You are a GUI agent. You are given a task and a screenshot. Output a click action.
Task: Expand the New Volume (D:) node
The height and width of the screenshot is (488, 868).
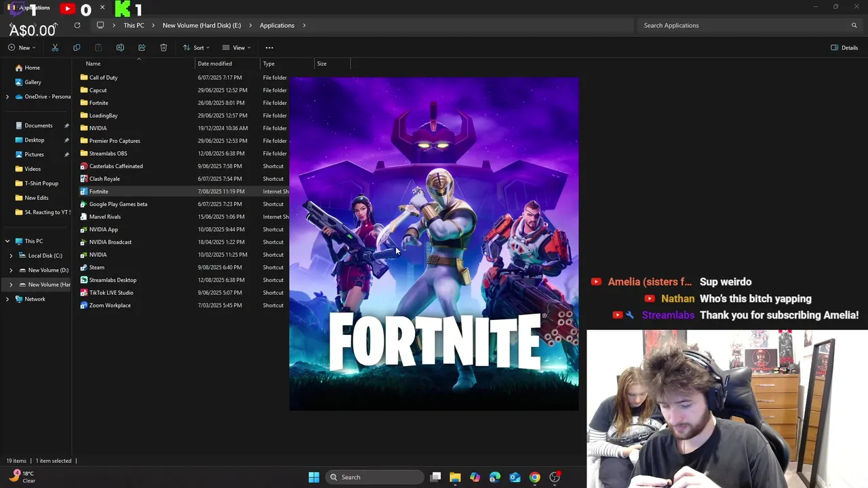point(11,270)
